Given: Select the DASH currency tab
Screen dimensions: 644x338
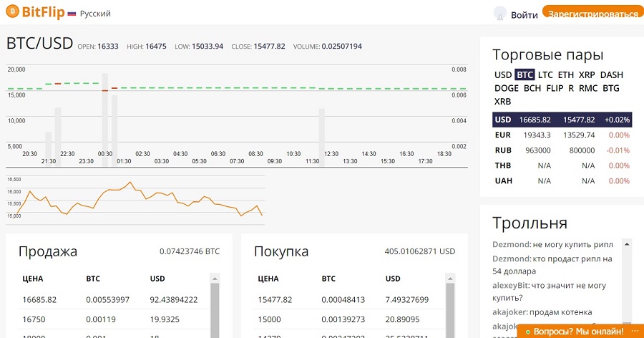Looking at the screenshot, I should coord(612,75).
